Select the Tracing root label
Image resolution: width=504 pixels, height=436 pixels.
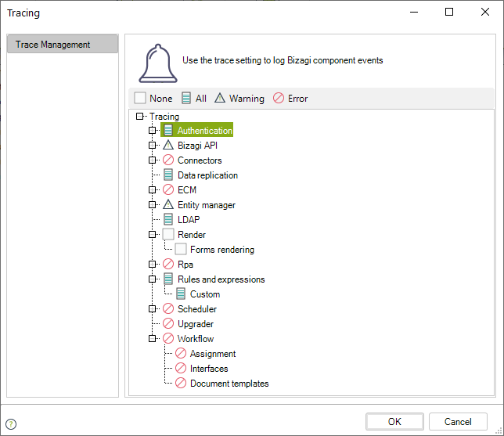pos(164,117)
